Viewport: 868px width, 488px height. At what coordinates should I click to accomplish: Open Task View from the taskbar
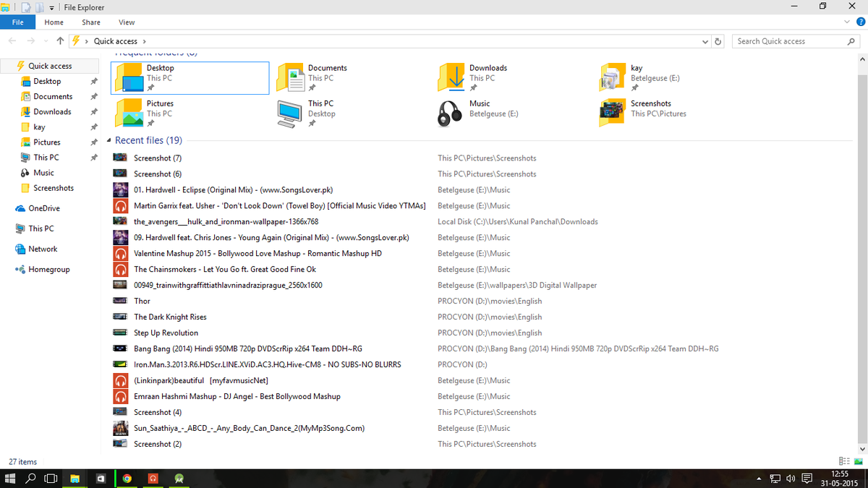tap(51, 478)
